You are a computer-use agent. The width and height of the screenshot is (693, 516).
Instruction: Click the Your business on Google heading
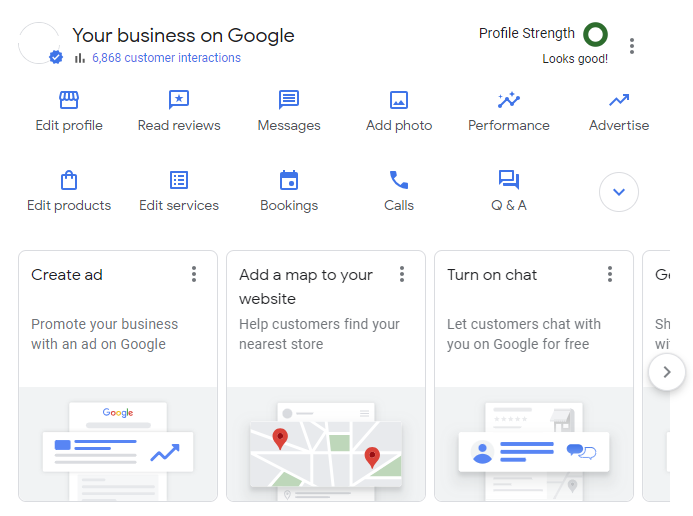[183, 35]
